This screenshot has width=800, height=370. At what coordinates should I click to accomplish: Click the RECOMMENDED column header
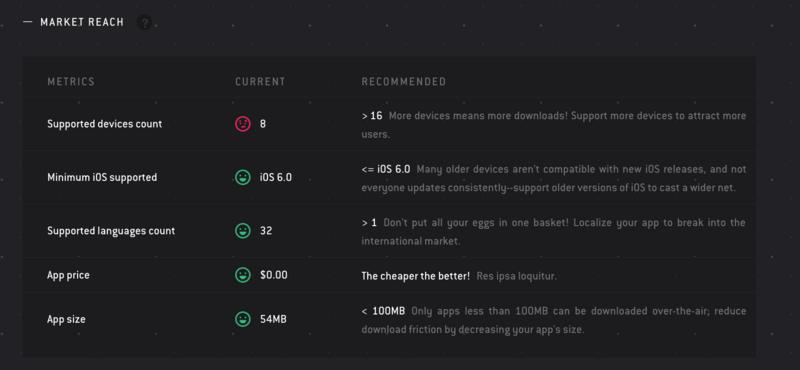click(404, 82)
